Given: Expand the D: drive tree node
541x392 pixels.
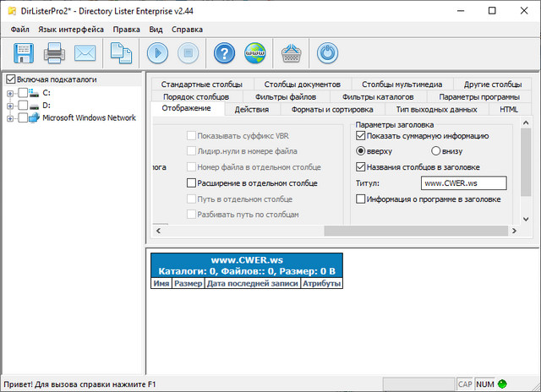Looking at the screenshot, I should (9, 106).
